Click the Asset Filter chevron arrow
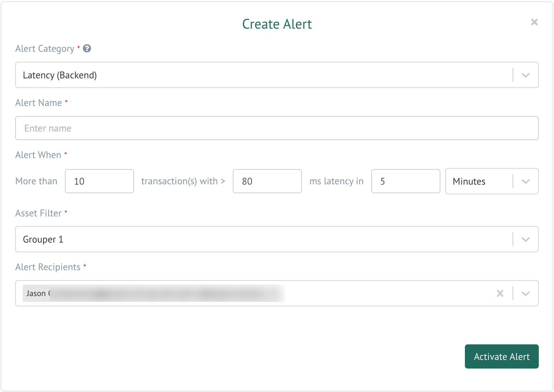 [x=525, y=239]
